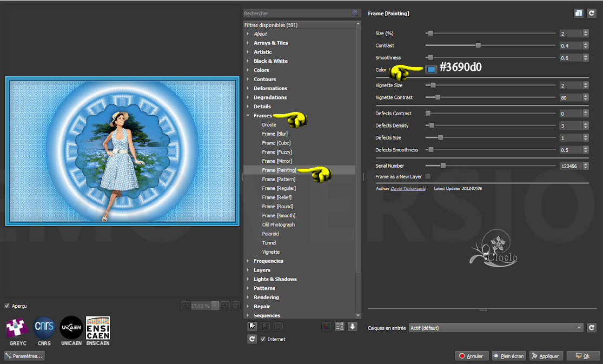The image size is (603, 364).
Task: Reset filter parameters with top-right circular arrow
Action: (591, 14)
